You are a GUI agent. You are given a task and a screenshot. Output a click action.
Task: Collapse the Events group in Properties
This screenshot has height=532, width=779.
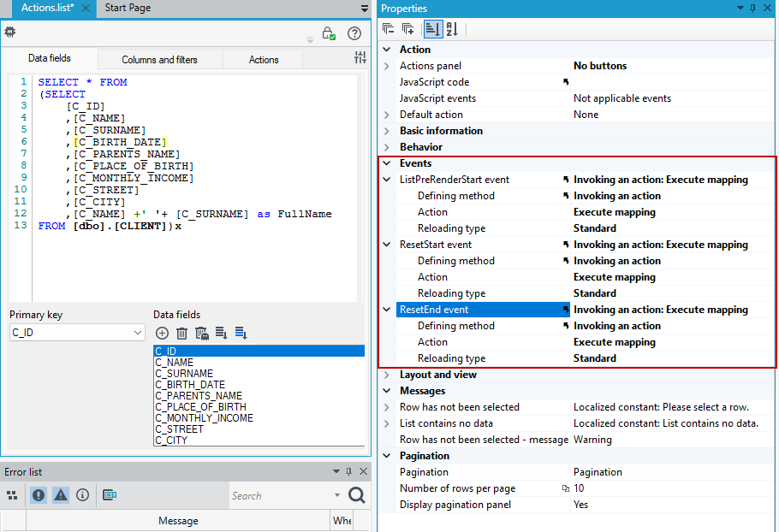click(387, 163)
